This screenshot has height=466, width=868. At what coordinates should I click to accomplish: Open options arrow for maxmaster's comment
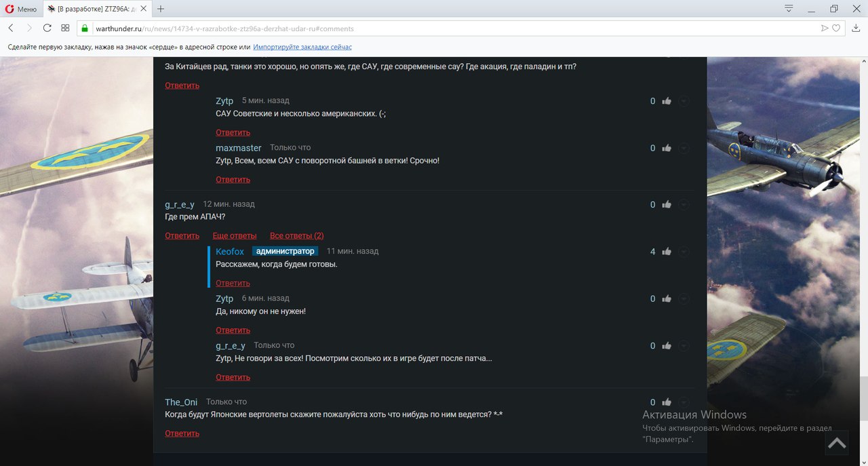point(684,148)
